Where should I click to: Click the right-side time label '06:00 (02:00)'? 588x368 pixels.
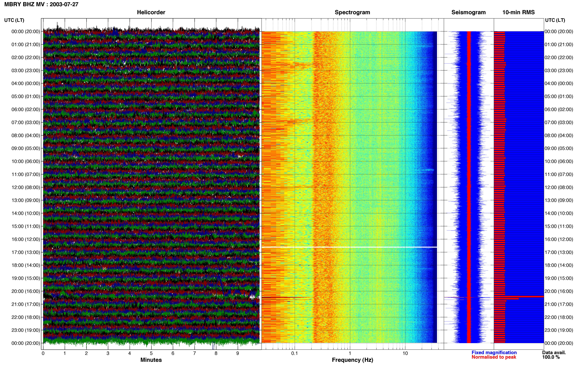(x=559, y=109)
